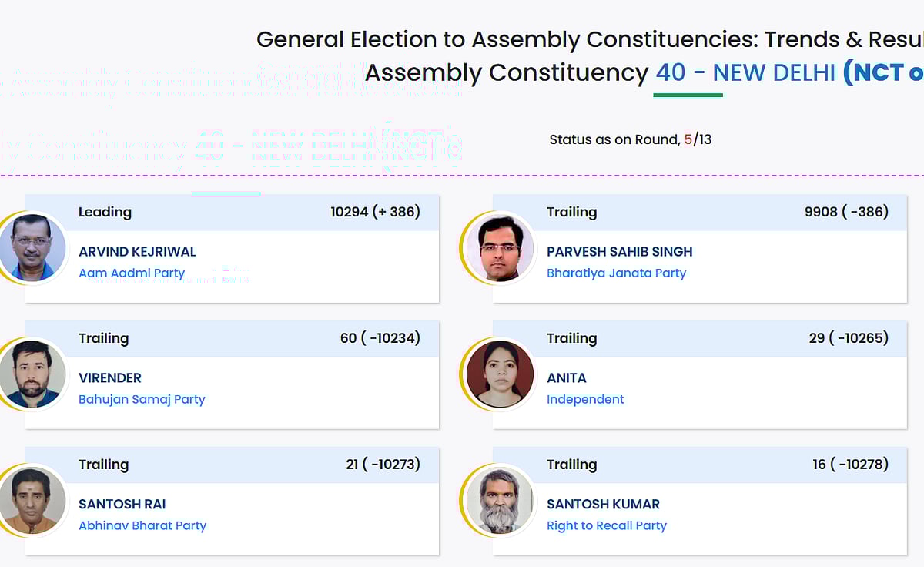Open the Bahujan Samaj Party link
The width and height of the screenshot is (924, 567).
point(142,399)
